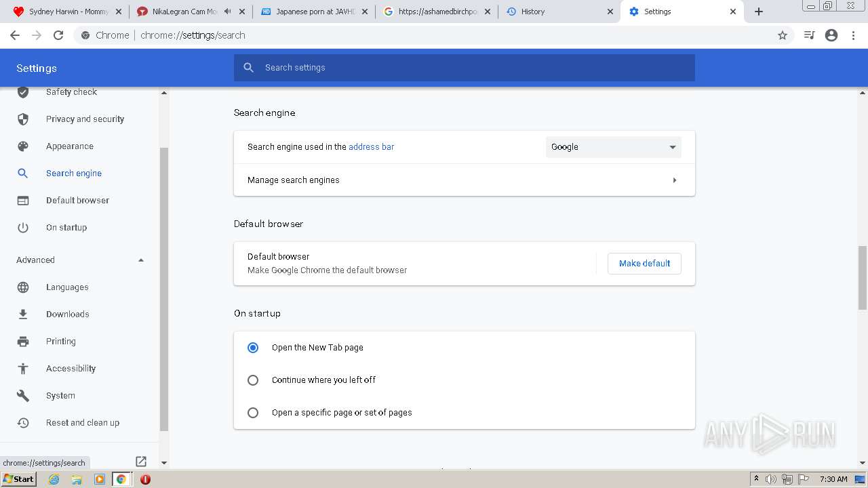Click the On startup power icon
Viewport: 868px width, 488px height.
[x=23, y=228]
